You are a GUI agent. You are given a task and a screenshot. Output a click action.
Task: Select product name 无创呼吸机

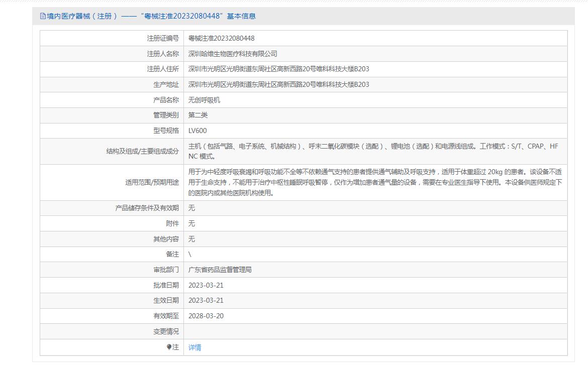204,100
